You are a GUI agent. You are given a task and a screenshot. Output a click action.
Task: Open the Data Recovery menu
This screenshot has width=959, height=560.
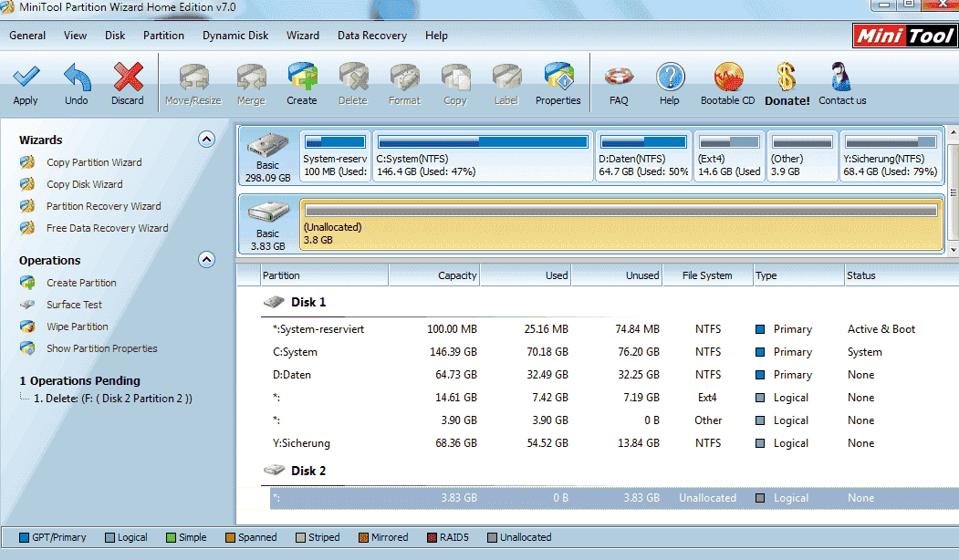click(372, 36)
